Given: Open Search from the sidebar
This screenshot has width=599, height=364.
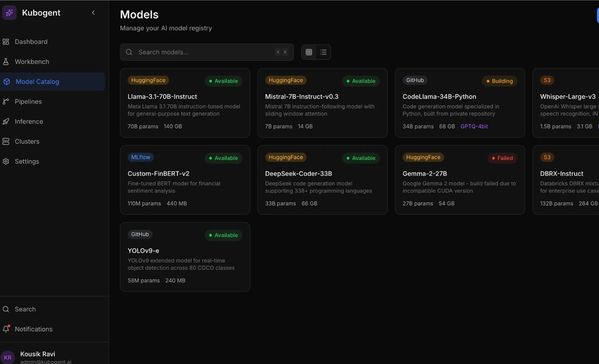Looking at the screenshot, I should tap(53, 309).
